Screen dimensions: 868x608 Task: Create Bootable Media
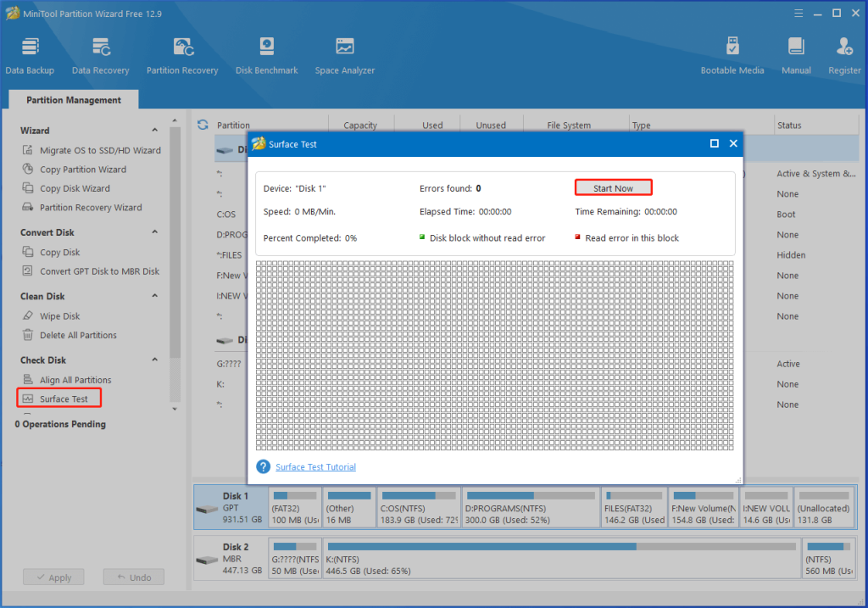pyautogui.click(x=732, y=55)
